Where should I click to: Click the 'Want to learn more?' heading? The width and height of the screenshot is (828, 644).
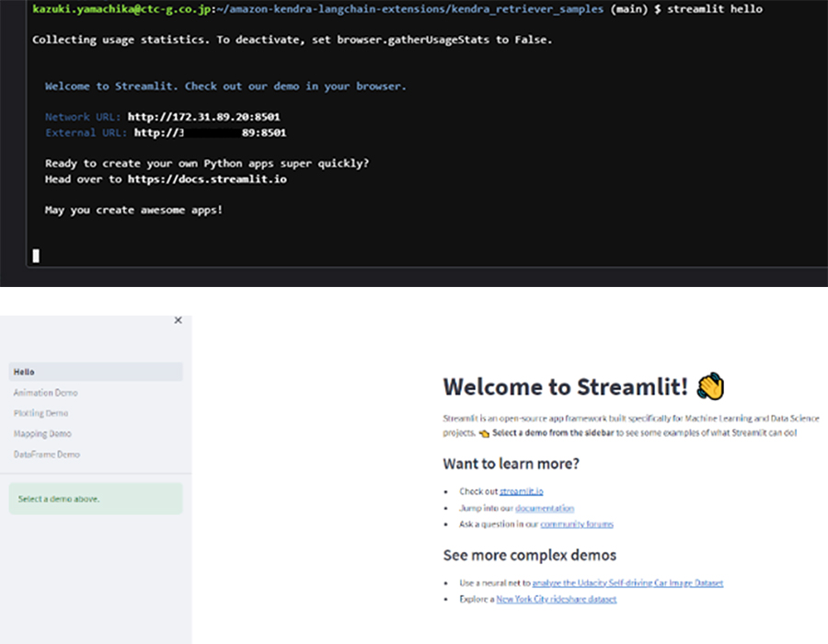coord(512,464)
